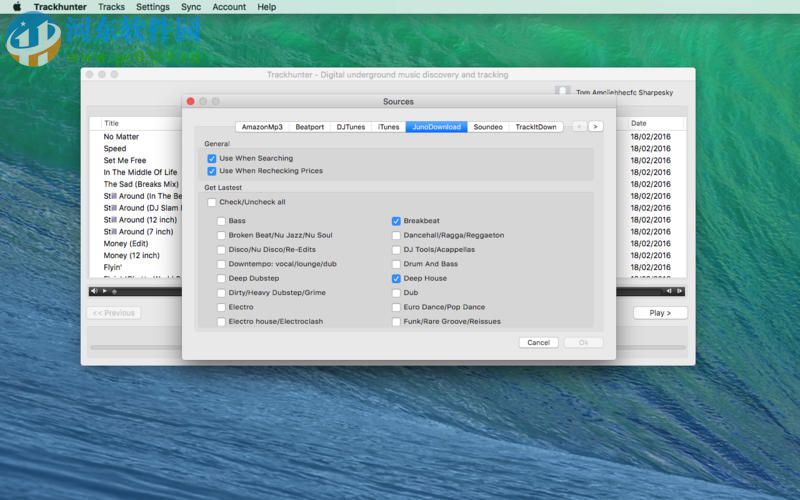Select 'Still Around (12 inch)' track
This screenshot has width=800, height=500.
(140, 220)
